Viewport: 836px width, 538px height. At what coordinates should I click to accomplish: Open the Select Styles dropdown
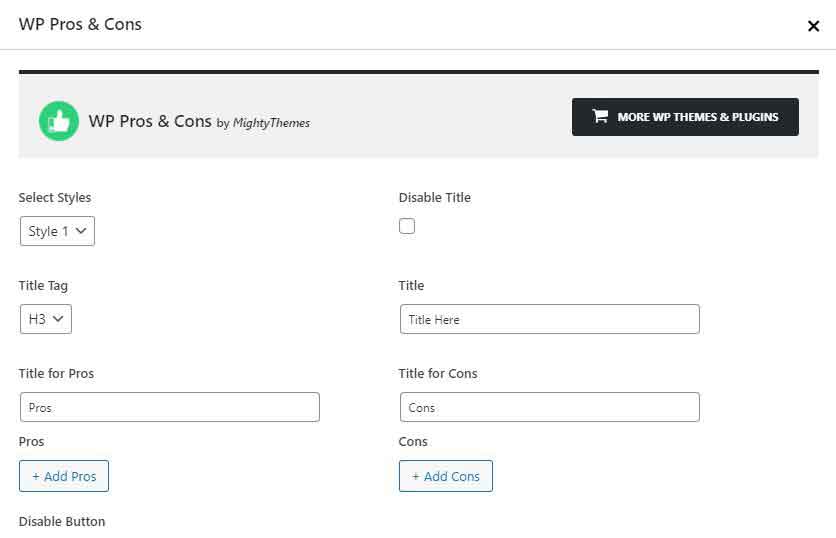click(x=58, y=231)
